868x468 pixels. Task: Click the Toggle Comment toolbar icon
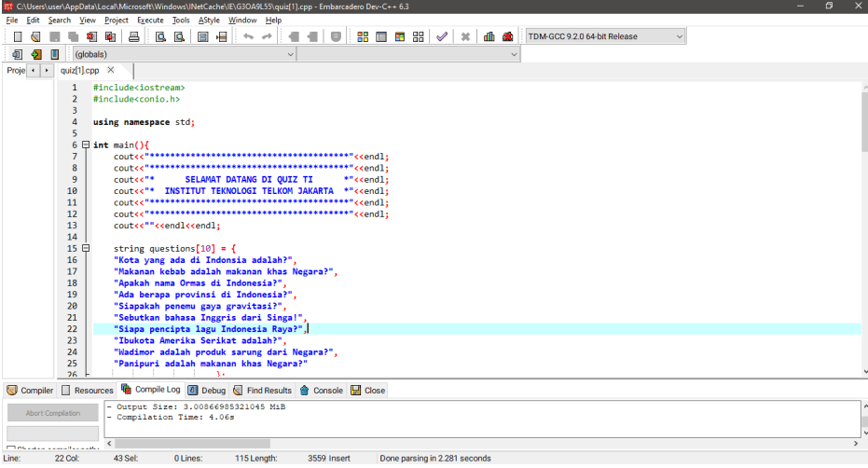(336, 36)
